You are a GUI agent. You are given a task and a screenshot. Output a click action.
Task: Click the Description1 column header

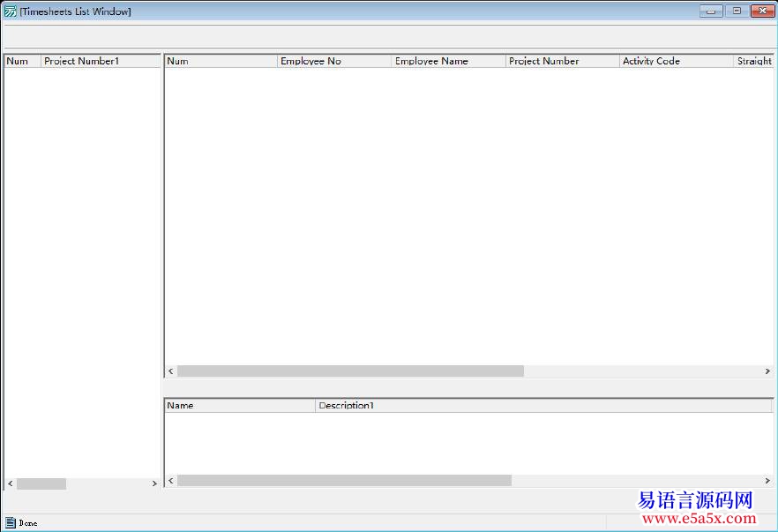542,406
